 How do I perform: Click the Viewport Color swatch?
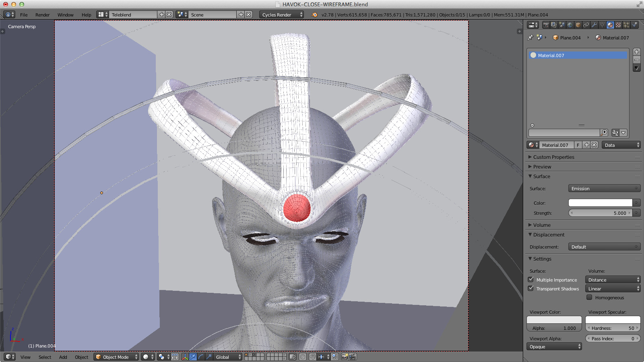click(554, 320)
